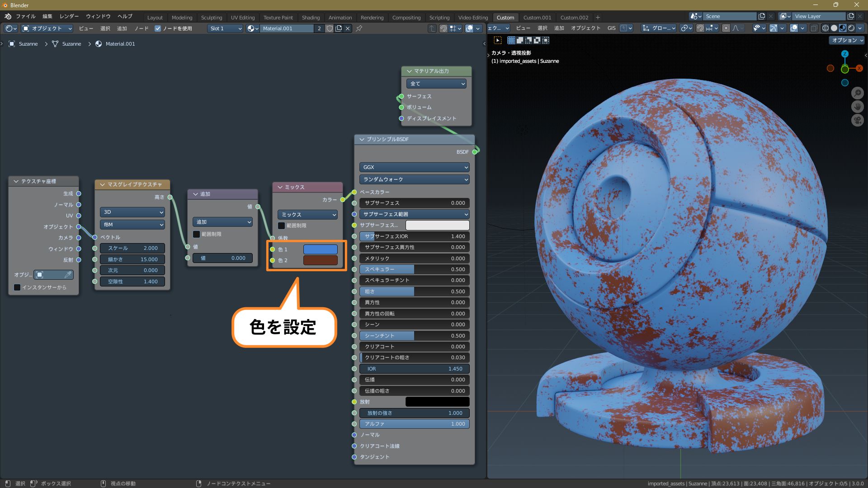Open the GGX distribution dropdown

tap(415, 167)
